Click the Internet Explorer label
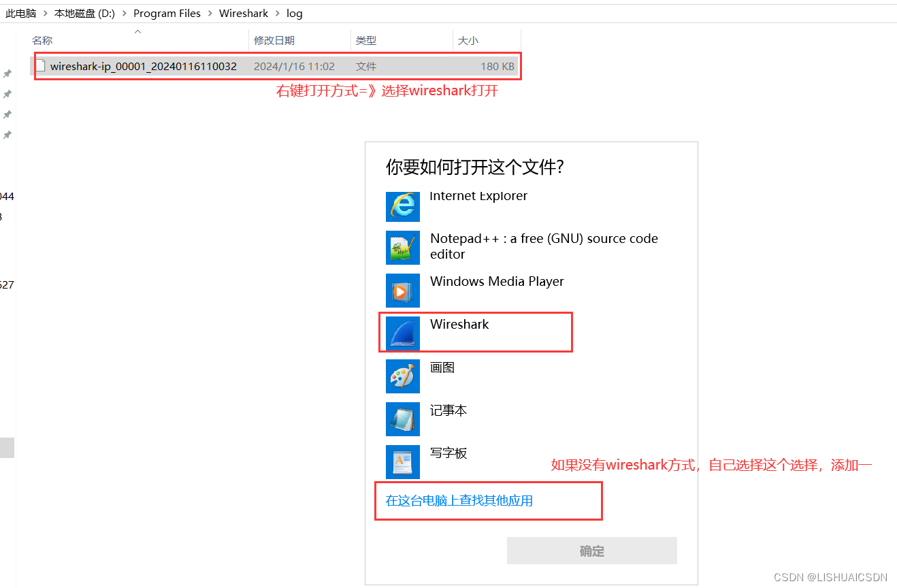897x588 pixels. (479, 196)
